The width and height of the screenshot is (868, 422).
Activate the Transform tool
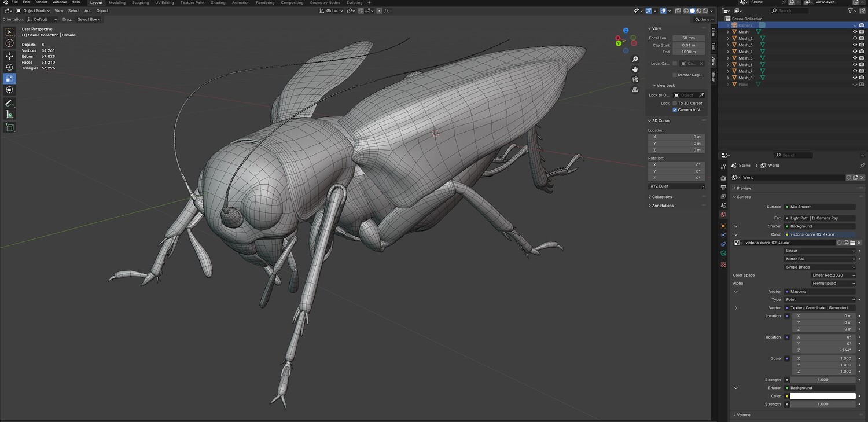point(9,90)
